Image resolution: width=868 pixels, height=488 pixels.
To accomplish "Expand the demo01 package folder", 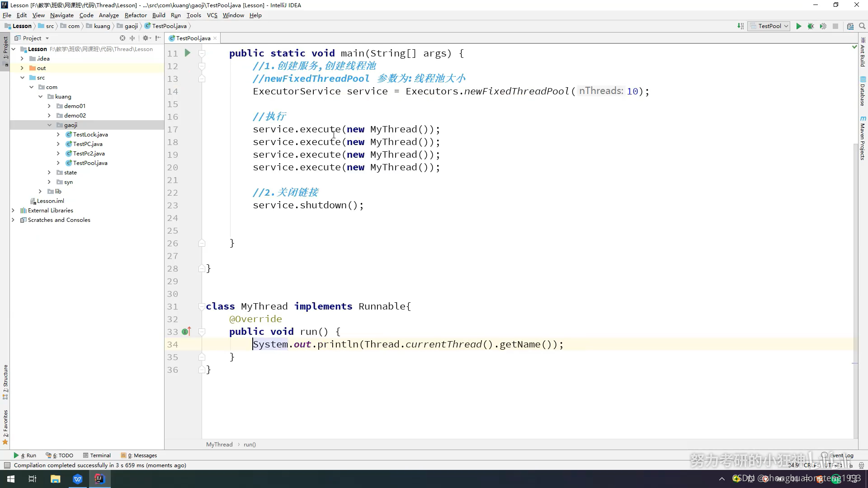I will (49, 106).
